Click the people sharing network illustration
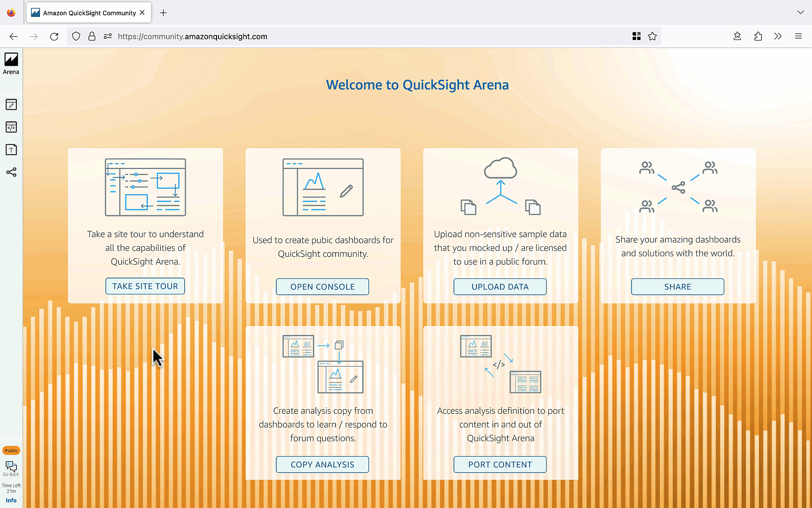Image resolution: width=812 pixels, height=508 pixels. tap(678, 187)
